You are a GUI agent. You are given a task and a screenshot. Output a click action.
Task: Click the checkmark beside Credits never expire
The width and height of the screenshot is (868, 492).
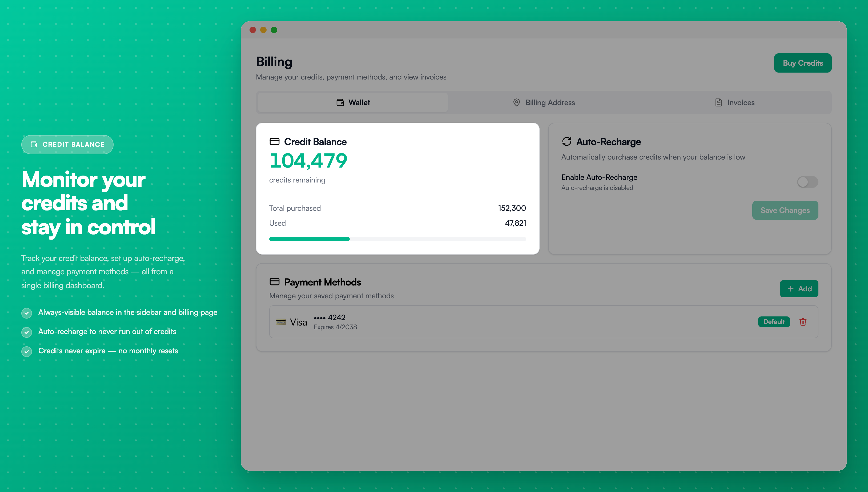click(x=27, y=351)
